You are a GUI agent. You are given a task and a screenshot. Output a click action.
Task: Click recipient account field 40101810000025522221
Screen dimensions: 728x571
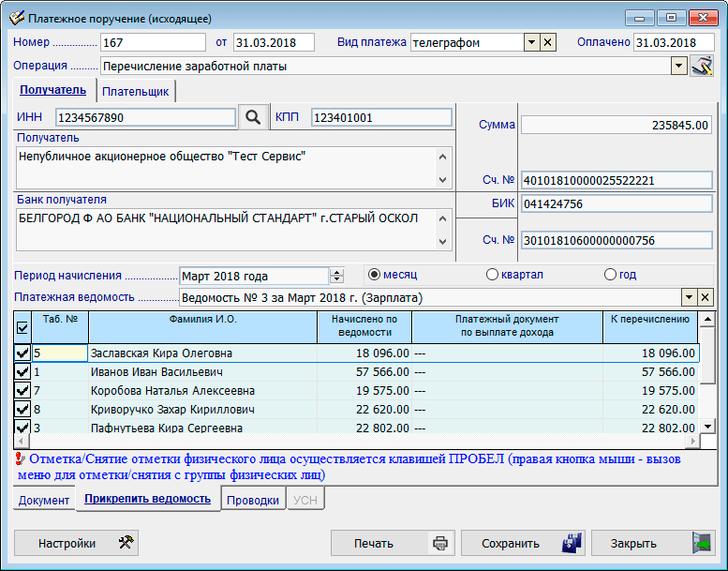pyautogui.click(x=617, y=180)
